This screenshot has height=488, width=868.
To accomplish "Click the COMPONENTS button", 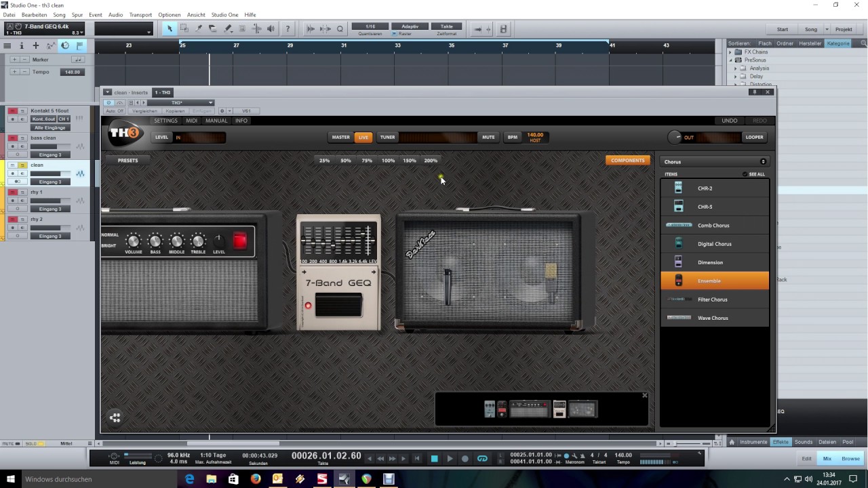I will [x=628, y=161].
